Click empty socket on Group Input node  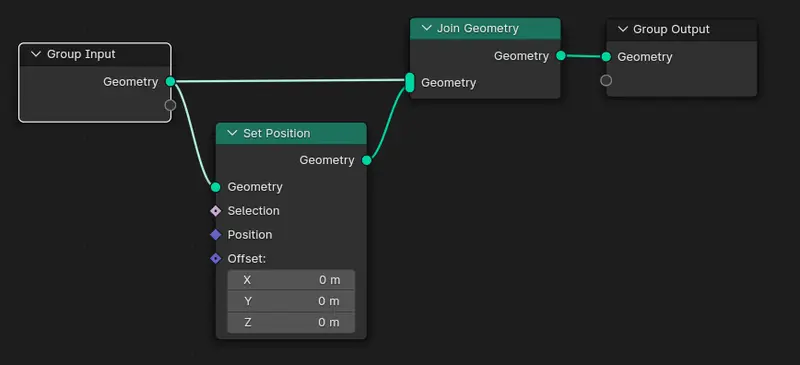(x=170, y=105)
